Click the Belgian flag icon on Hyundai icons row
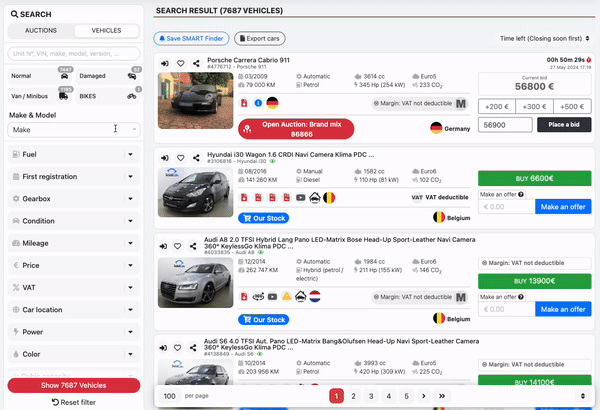 [329, 198]
